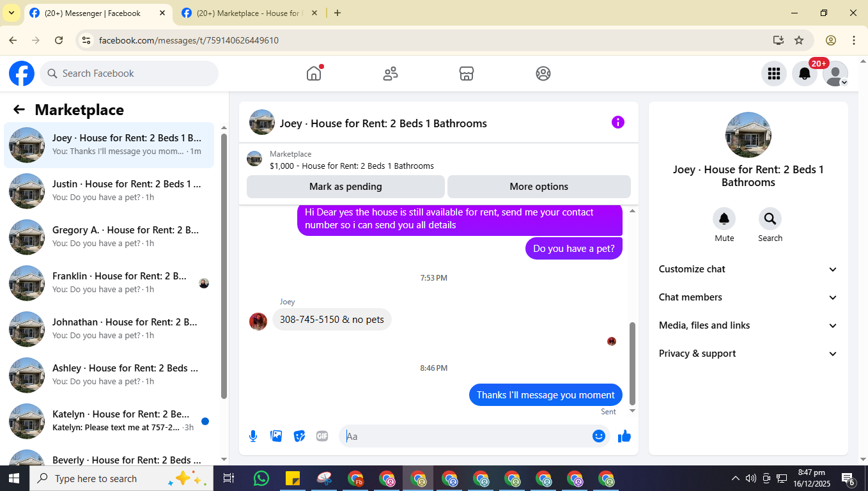The height and width of the screenshot is (491, 868).
Task: Open the unread Katelyn conversation
Action: [109, 421]
